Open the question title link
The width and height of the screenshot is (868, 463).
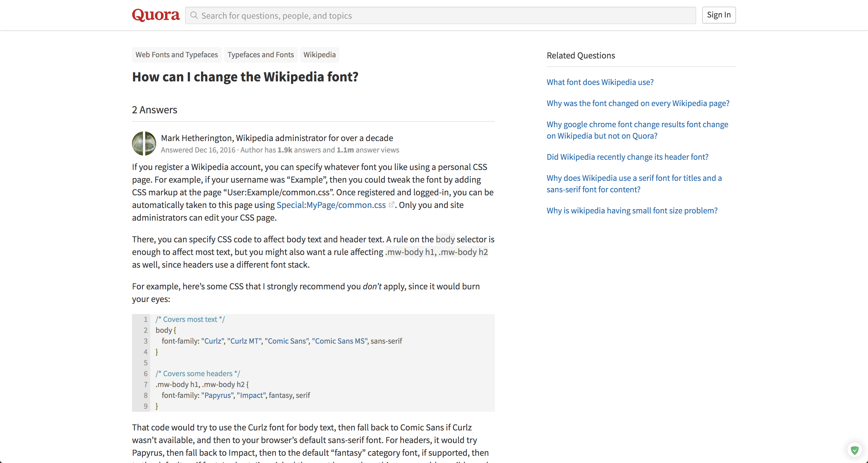tap(245, 77)
